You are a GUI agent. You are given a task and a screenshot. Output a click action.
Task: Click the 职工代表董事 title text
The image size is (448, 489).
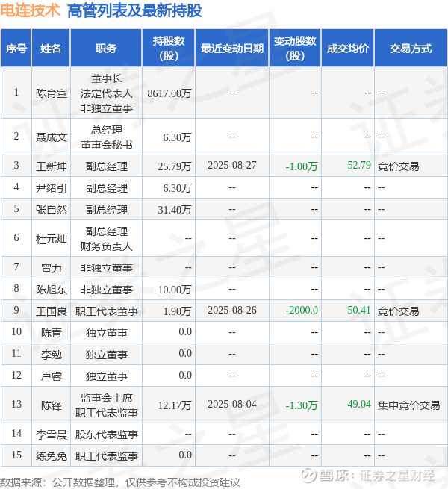(106, 311)
